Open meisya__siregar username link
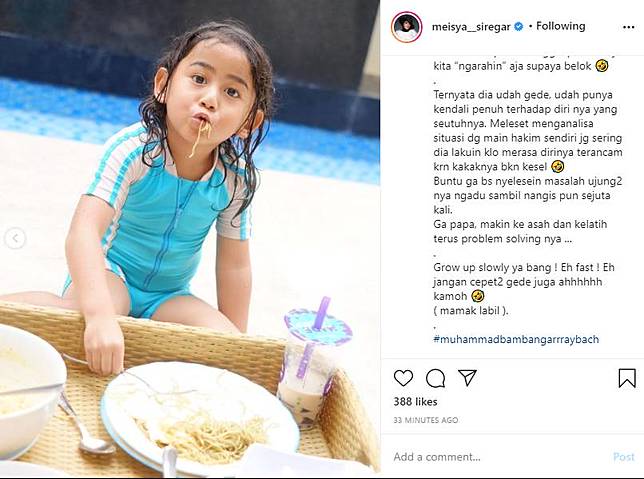The height and width of the screenshot is (479, 644). pyautogui.click(x=471, y=27)
